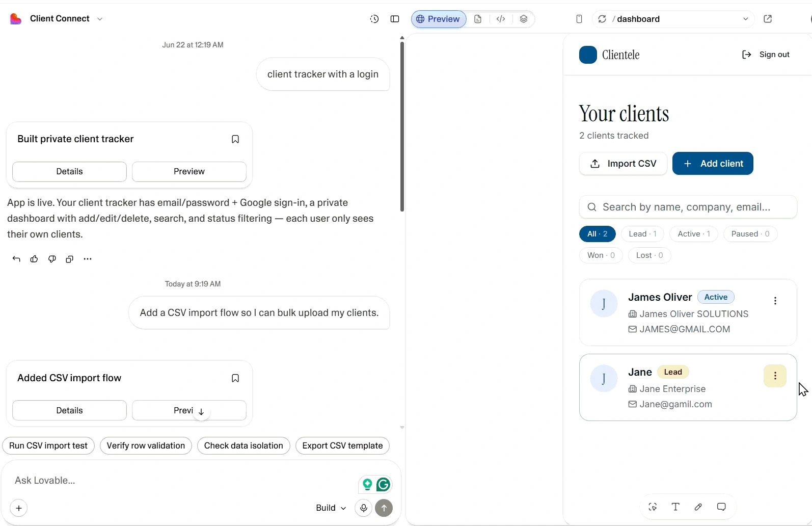Viewport: 812px width, 526px height.
Task: Click the Jane Enterprise company text
Action: (672, 389)
